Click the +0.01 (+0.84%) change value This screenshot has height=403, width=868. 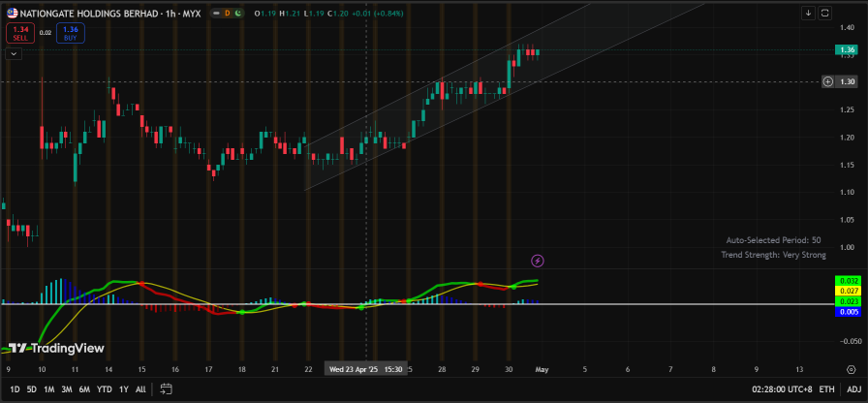pyautogui.click(x=379, y=13)
